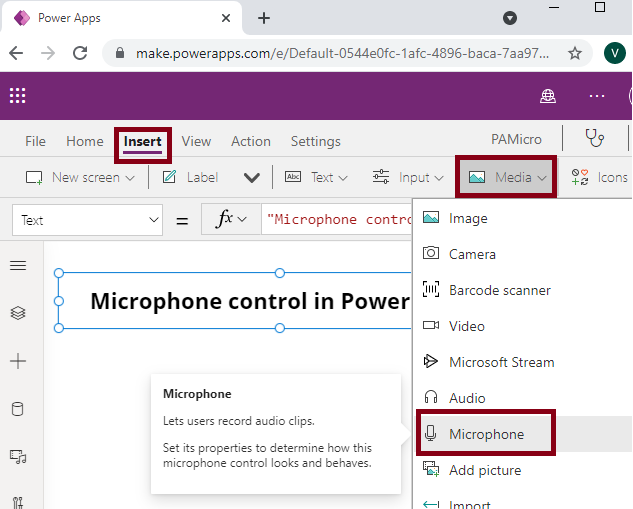Click the browser dropdown circle icon
This screenshot has height=509, width=633.
(x=510, y=18)
